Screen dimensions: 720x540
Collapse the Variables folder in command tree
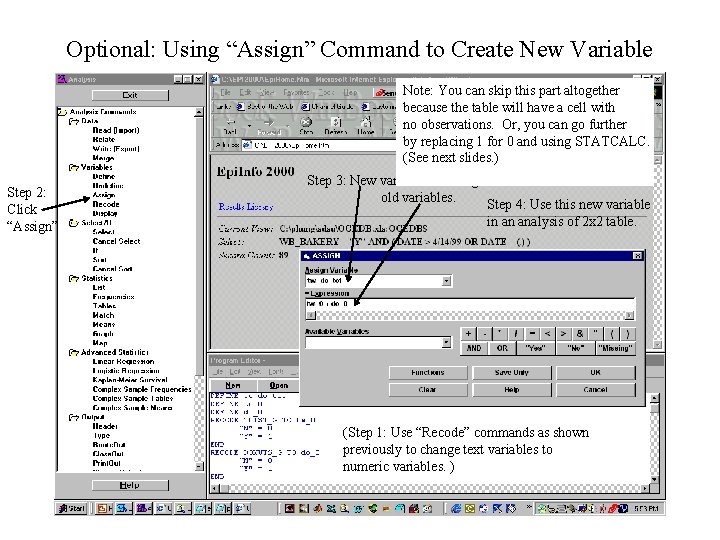pyautogui.click(x=73, y=167)
